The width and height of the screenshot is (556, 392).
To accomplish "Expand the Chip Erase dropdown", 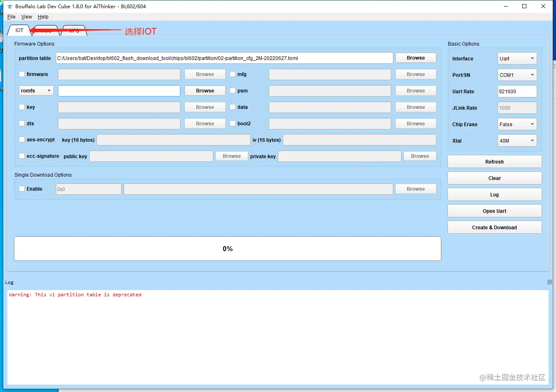I will 517,125.
